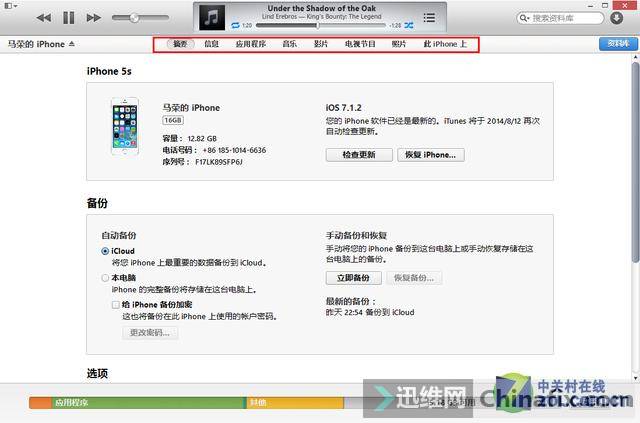The height and width of the screenshot is (423, 640).
Task: Select the 本电脑 backup radio button
Action: tap(105, 278)
